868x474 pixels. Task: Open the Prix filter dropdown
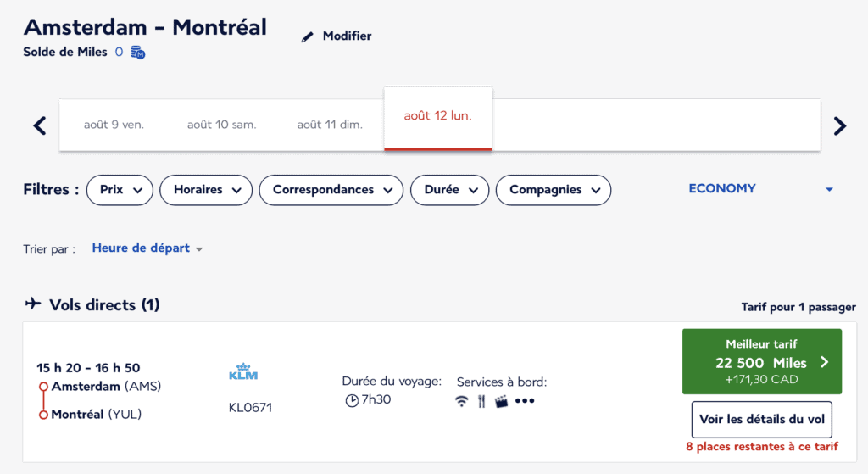pyautogui.click(x=120, y=190)
